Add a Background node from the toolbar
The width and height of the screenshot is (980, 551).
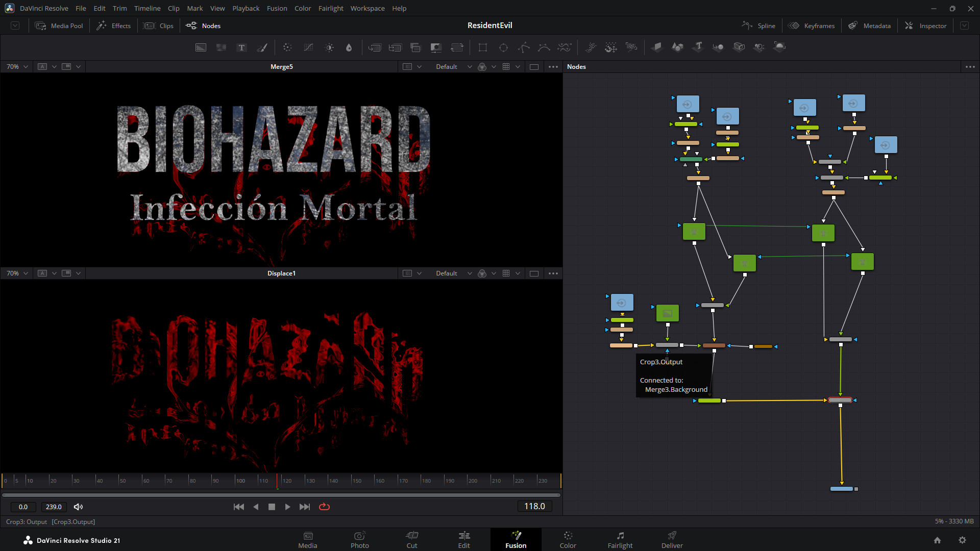pyautogui.click(x=201, y=47)
